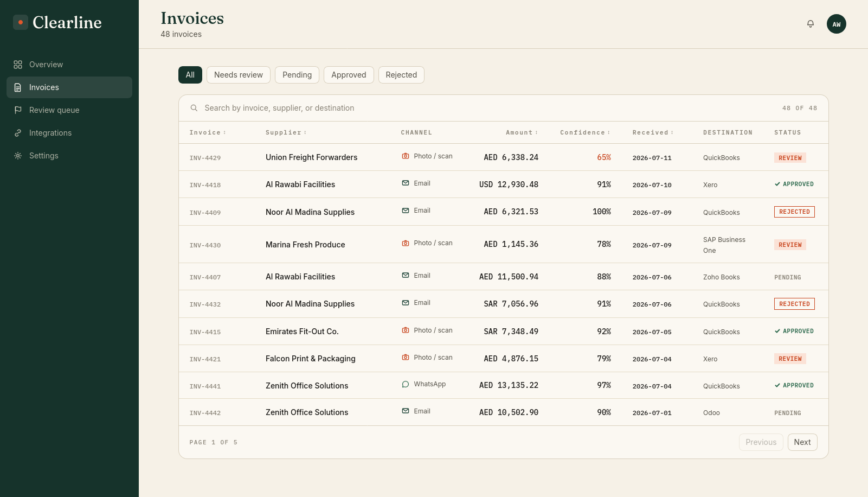Click Review badge for INV-4429
Screen dimensions: 868x497
[790, 158]
